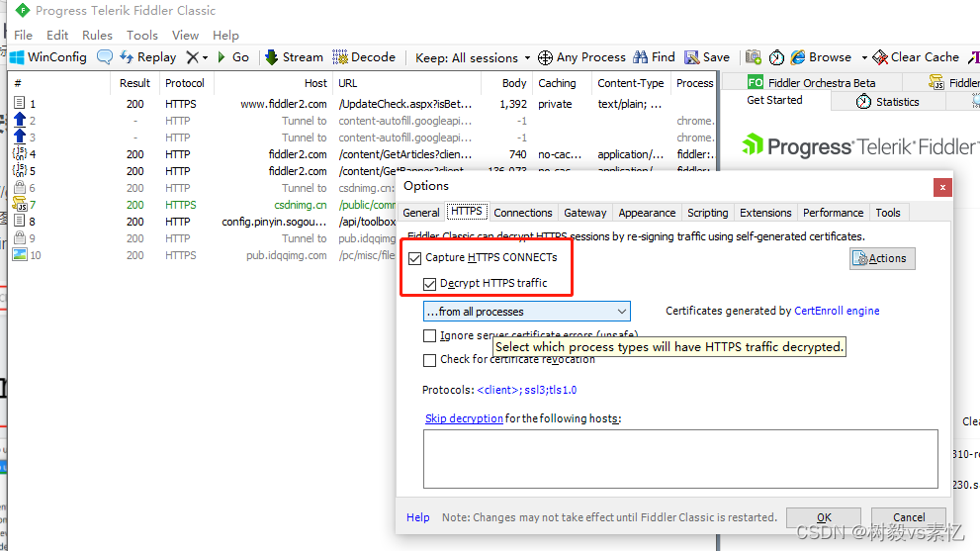980x551 pixels.
Task: Click the camera screenshot icon
Action: coord(754,57)
